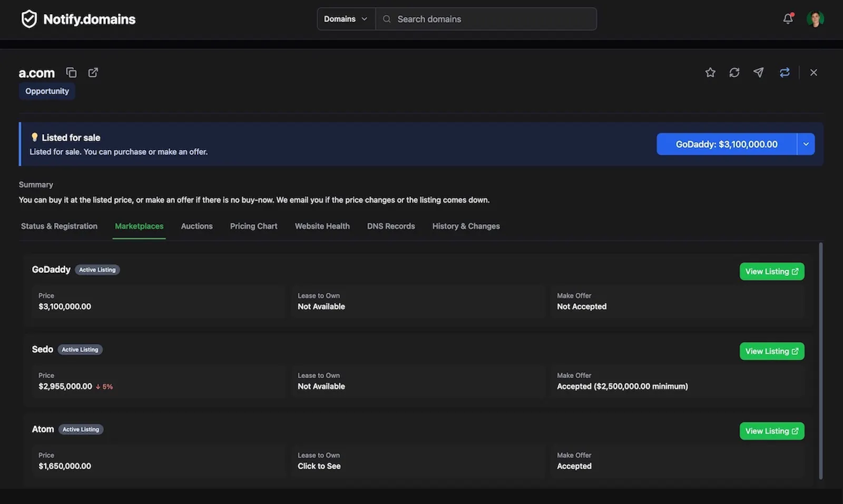Switch to Status & Registration tab
The width and height of the screenshot is (843, 504).
59,226
